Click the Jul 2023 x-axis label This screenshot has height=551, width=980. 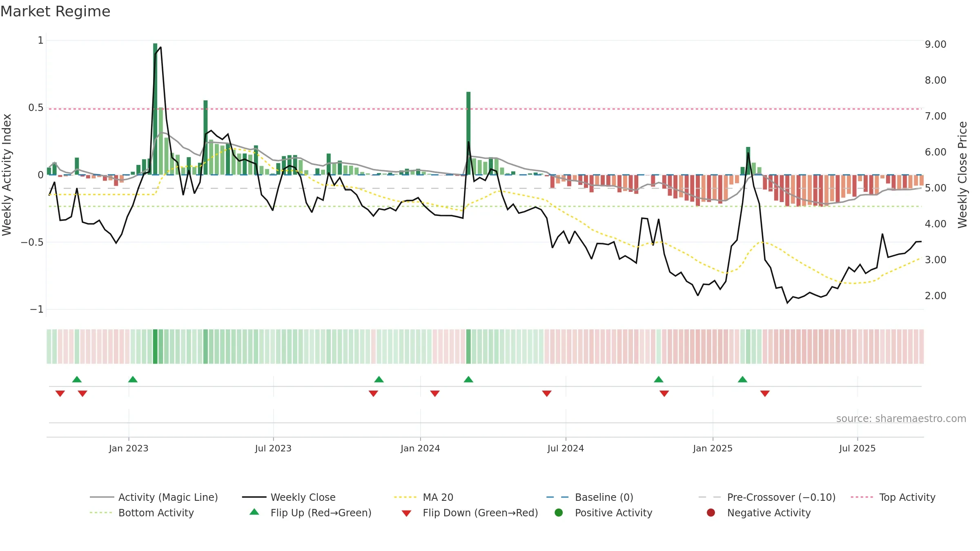tap(273, 448)
